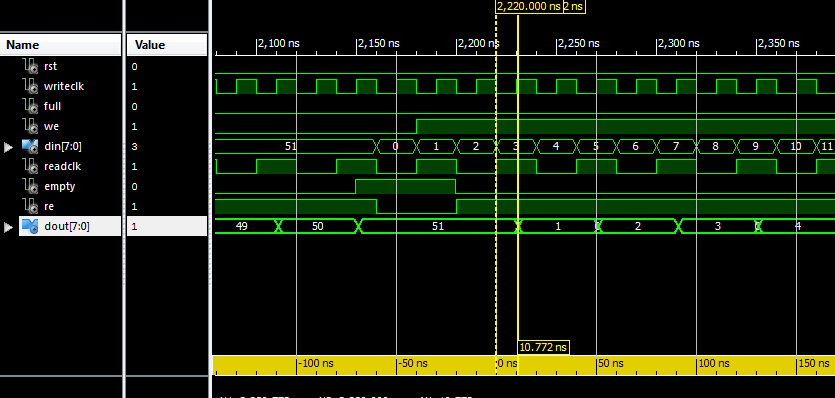This screenshot has height=398, width=835.
Task: Click the value cell of dout[7:0]
Action: point(167,226)
